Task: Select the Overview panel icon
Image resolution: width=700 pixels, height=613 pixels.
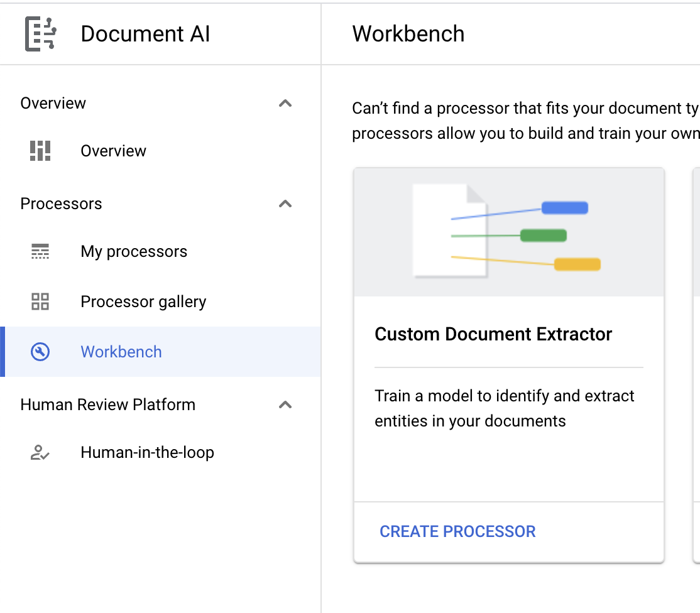Action: point(39,151)
